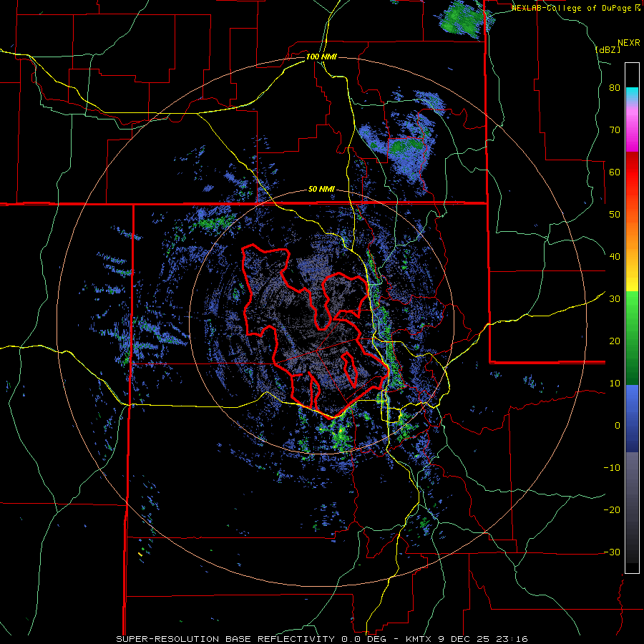
Task: Select the "80" value on dBZ scale
Action: pos(615,88)
